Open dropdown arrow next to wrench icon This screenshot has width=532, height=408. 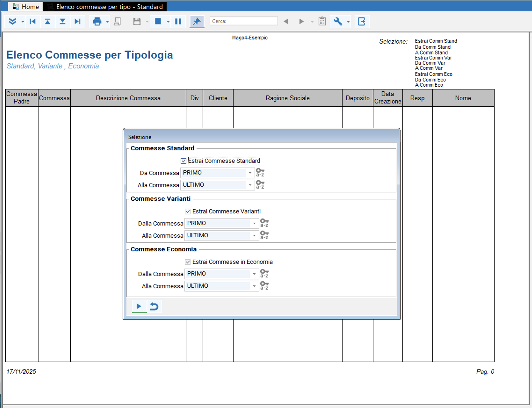coord(348,22)
